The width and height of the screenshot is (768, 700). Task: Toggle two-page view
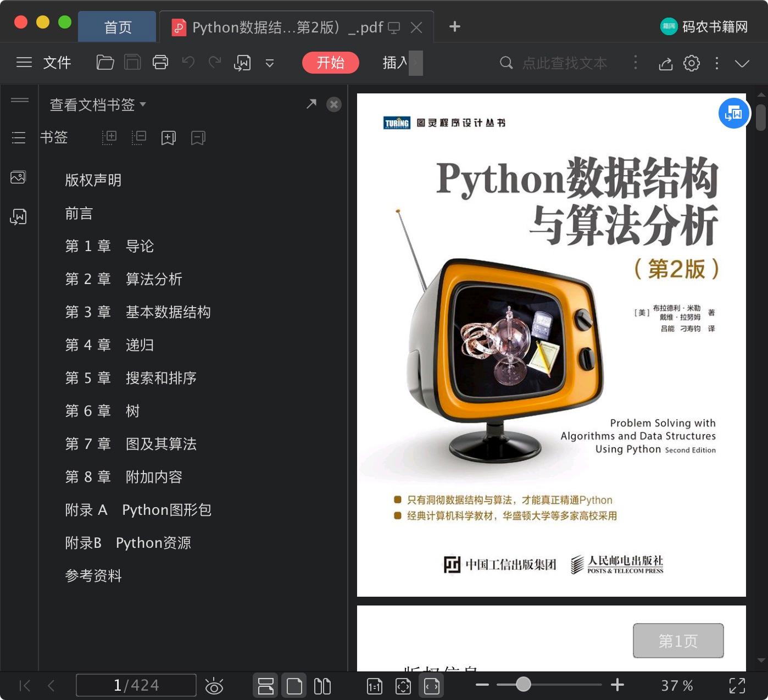click(322, 686)
